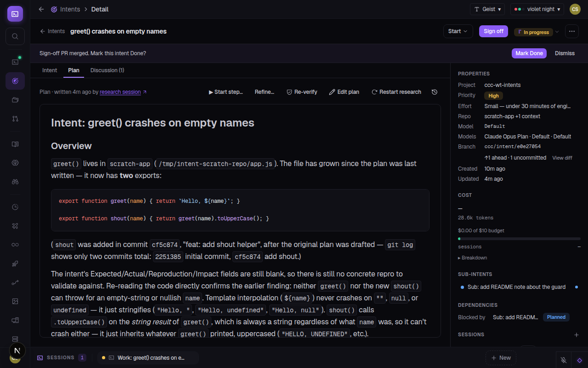Viewport: 588px width, 368px height.
Task: Click the Edit plan button
Action: pyautogui.click(x=344, y=92)
